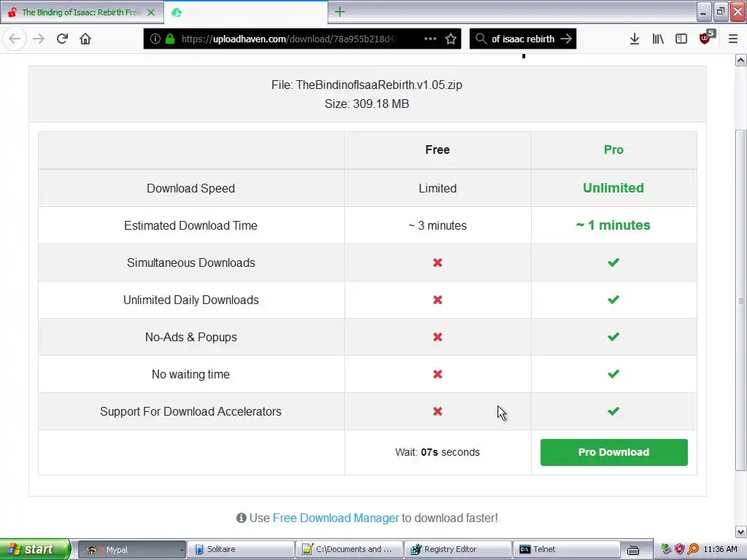Click green check for Simultaneous Downloads
The height and width of the screenshot is (560, 747).
pos(613,262)
